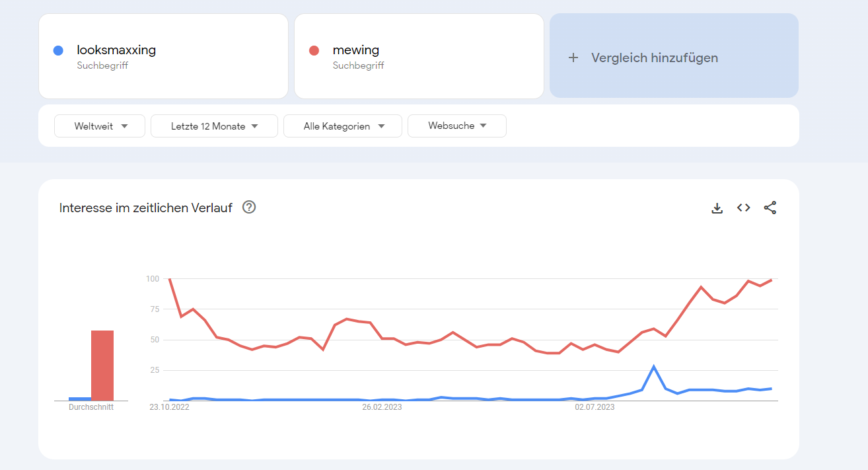Expand the Weltweit region dropdown
868x470 pixels.
coord(100,126)
